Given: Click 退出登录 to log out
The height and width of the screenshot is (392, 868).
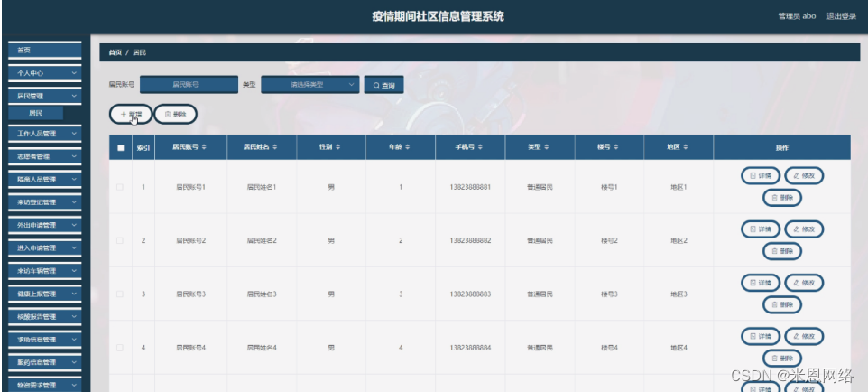Looking at the screenshot, I should click(842, 16).
